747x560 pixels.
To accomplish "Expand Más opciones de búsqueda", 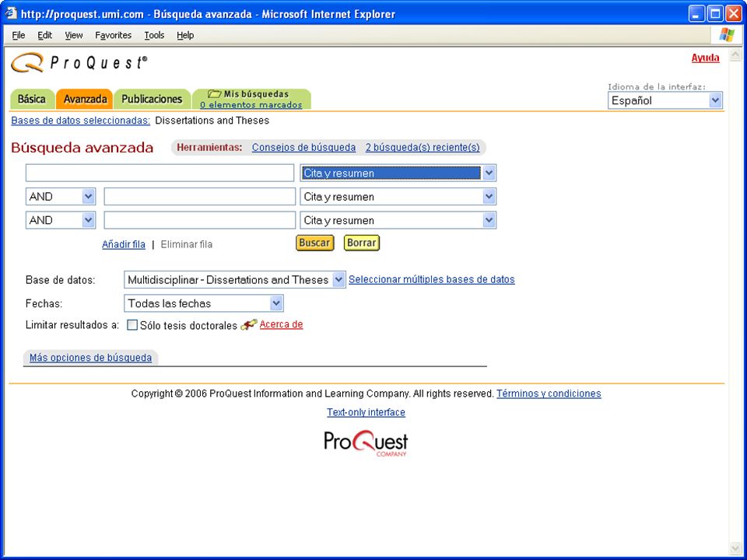I will click(x=90, y=358).
